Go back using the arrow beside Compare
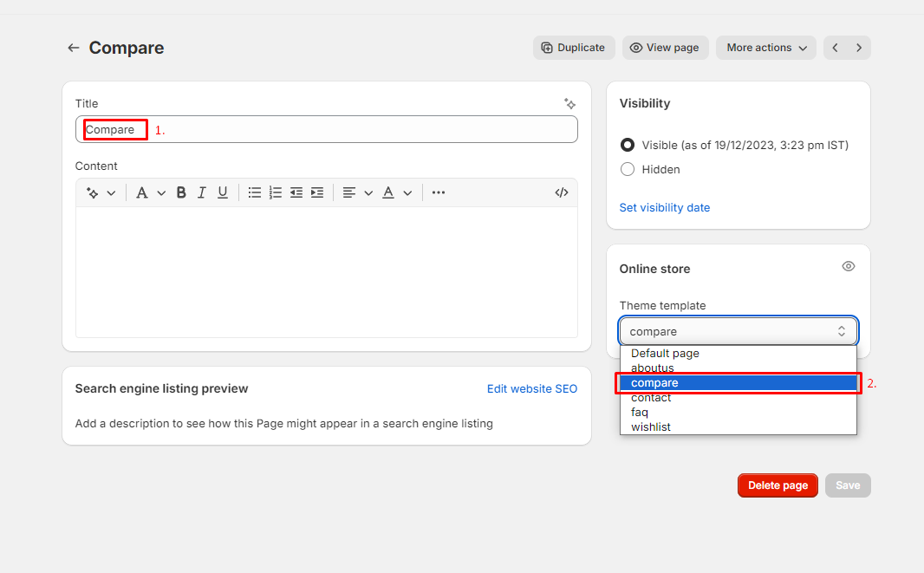This screenshot has height=573, width=924. tap(73, 48)
